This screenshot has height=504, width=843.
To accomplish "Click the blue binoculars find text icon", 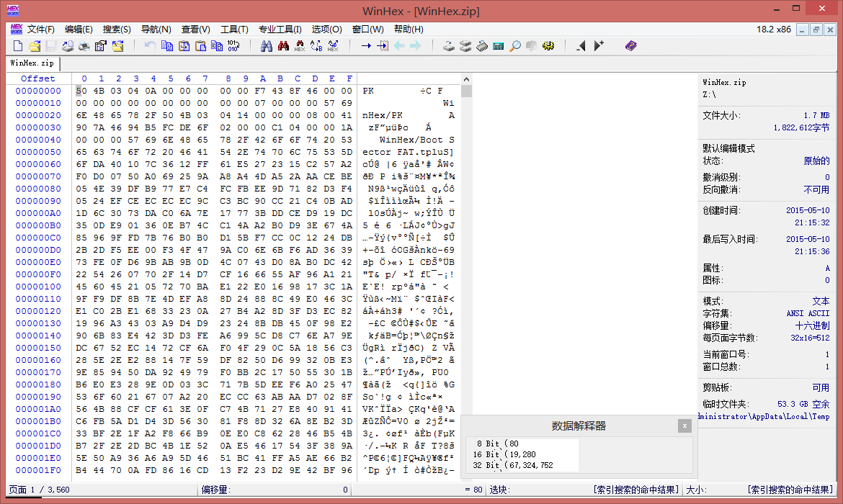I will click(x=267, y=46).
